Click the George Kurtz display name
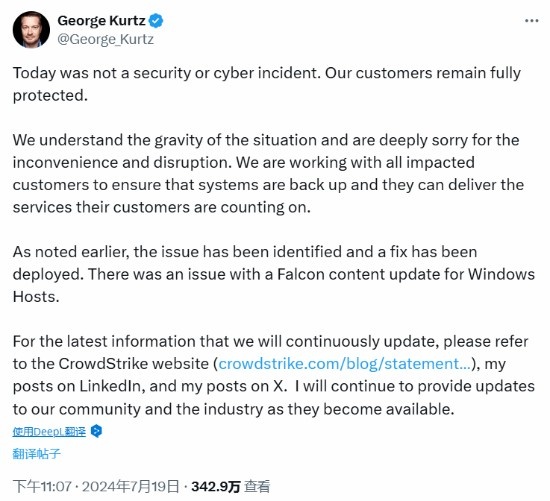This screenshot has width=550, height=501. coord(101,21)
